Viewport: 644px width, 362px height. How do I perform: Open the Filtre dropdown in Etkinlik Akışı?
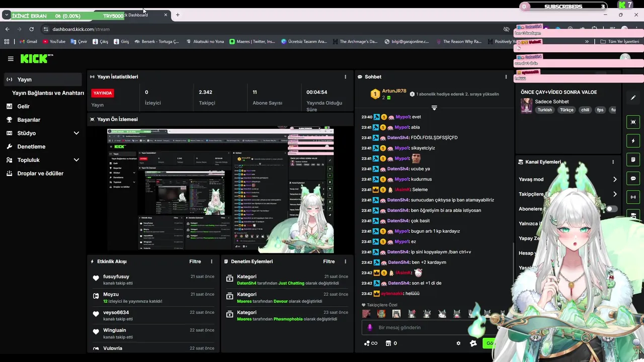click(x=195, y=261)
